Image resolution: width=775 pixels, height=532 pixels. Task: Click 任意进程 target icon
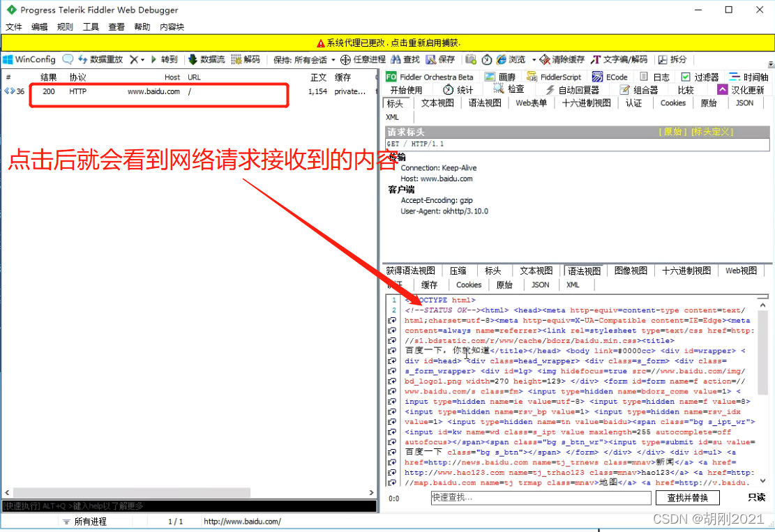tap(363, 60)
